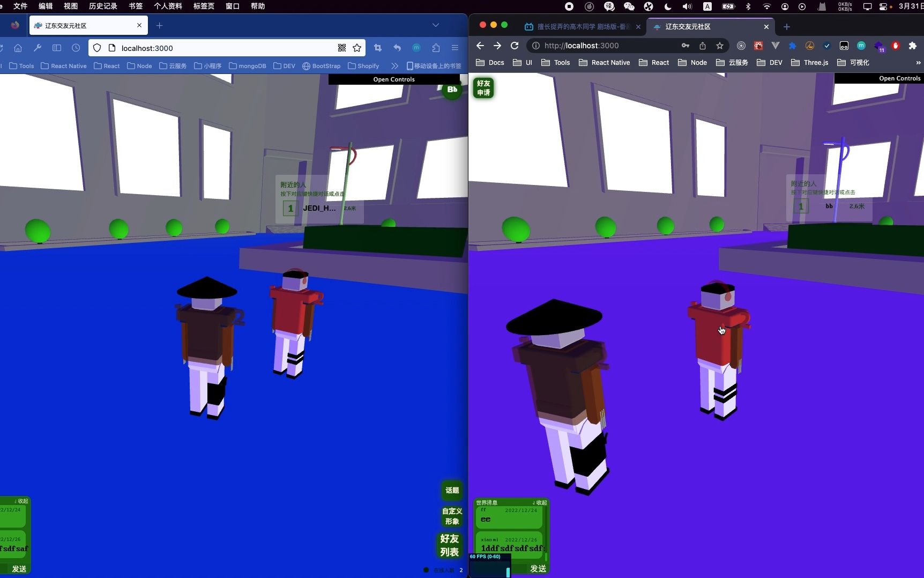Screen dimensions: 924x578
Task: Open QR code icon in left address bar
Action: click(342, 48)
